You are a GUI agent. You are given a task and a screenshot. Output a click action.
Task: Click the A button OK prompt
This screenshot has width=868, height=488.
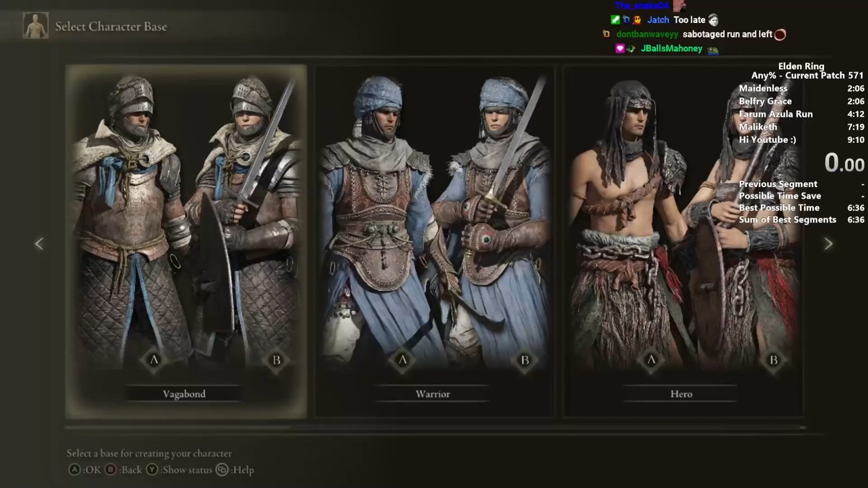pyautogui.click(x=84, y=470)
